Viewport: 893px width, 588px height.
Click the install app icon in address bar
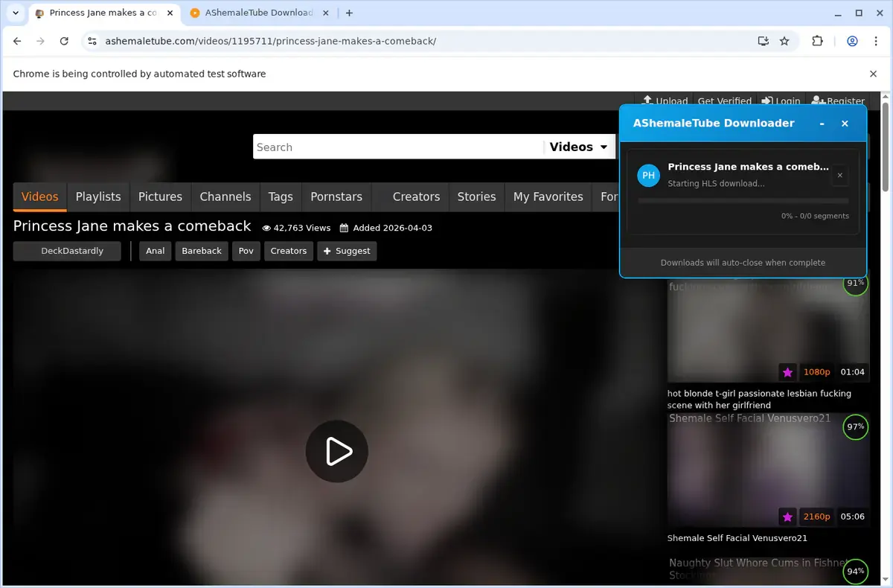(763, 41)
